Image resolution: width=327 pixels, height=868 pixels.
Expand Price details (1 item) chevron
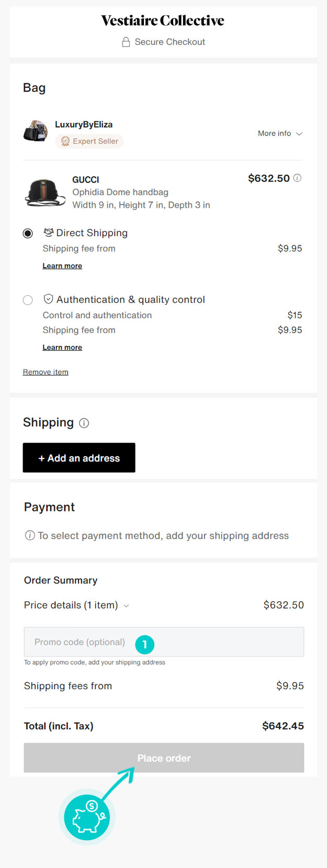tap(126, 606)
